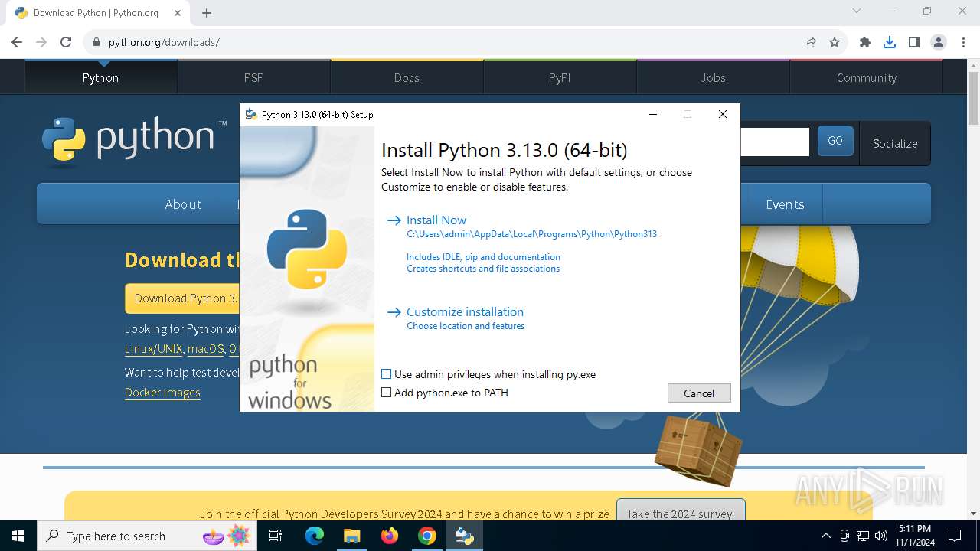
Task: Click the python.org search field
Action: tap(774, 142)
